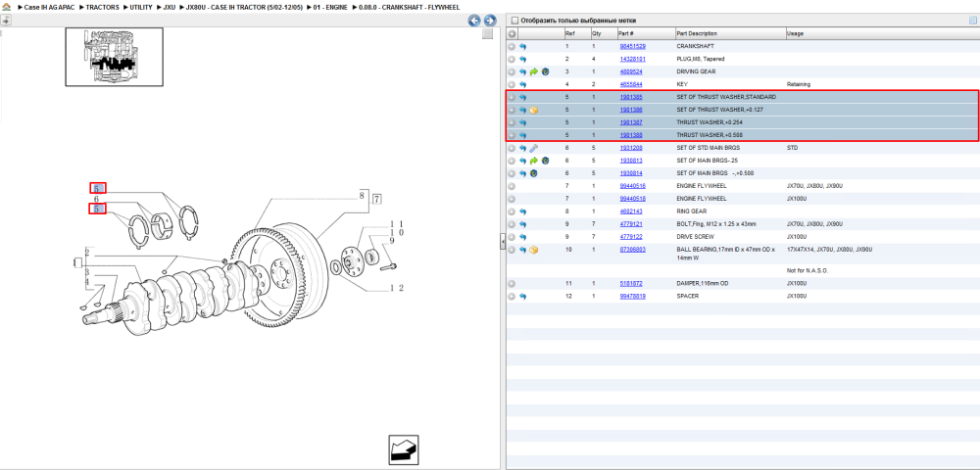
Task: Open 'Case IH AG APAC' breadcrumb
Action: pos(47,7)
